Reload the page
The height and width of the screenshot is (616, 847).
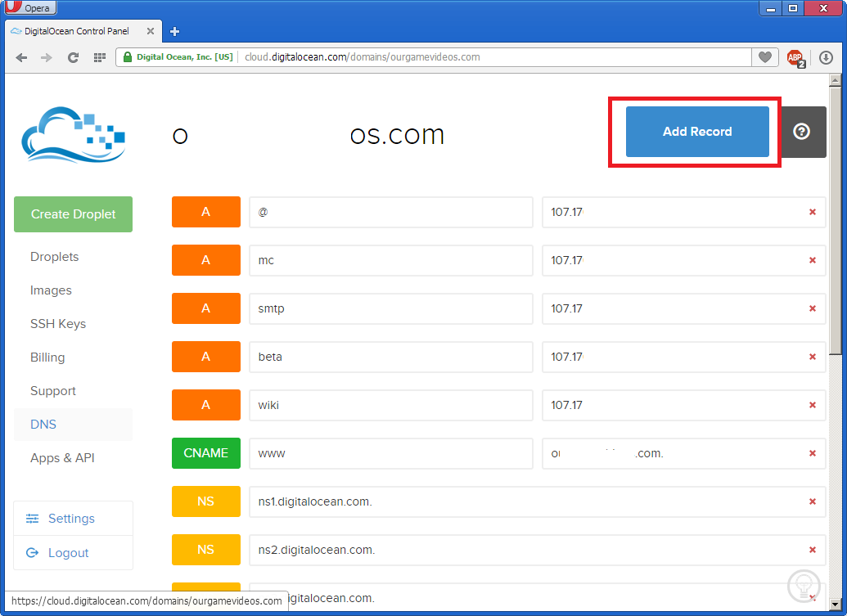tap(73, 57)
